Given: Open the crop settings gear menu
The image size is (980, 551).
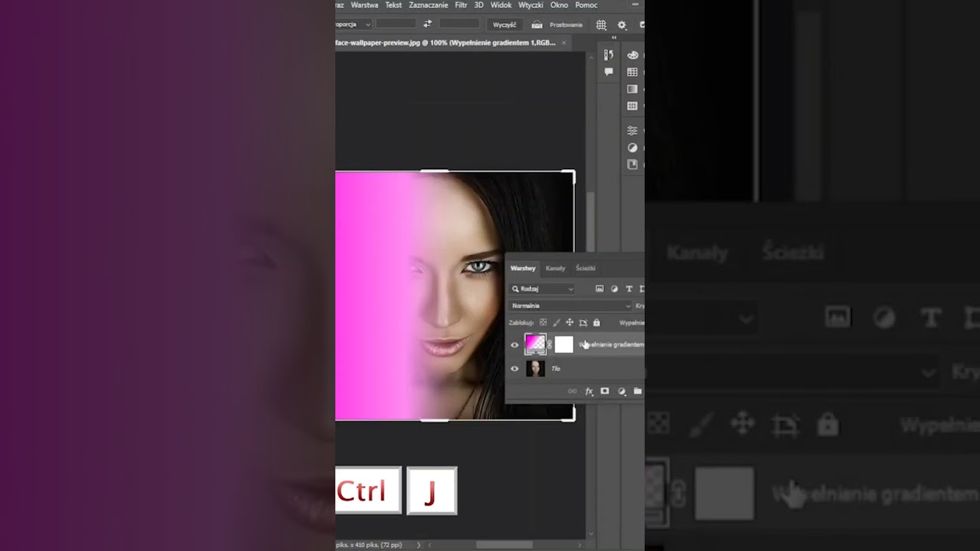Looking at the screenshot, I should click(622, 24).
